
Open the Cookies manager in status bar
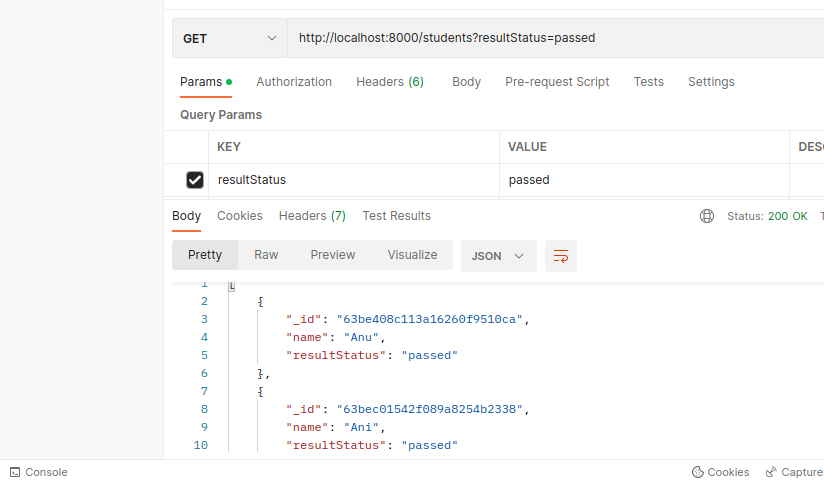pos(720,472)
